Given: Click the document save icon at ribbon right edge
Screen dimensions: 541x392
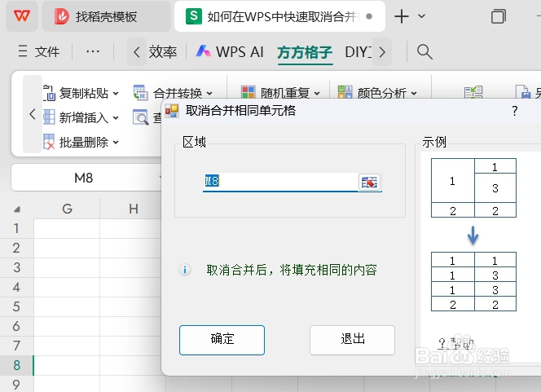Looking at the screenshot, I should 522,92.
